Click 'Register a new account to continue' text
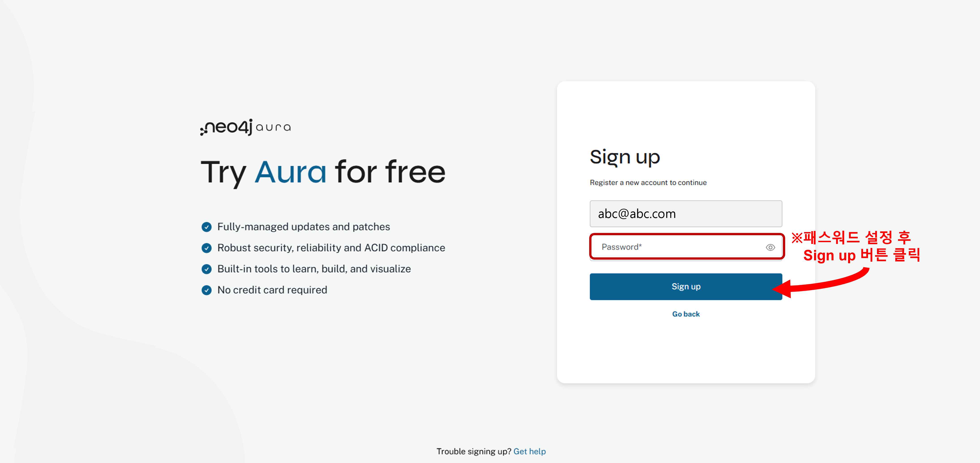 pyautogui.click(x=648, y=183)
